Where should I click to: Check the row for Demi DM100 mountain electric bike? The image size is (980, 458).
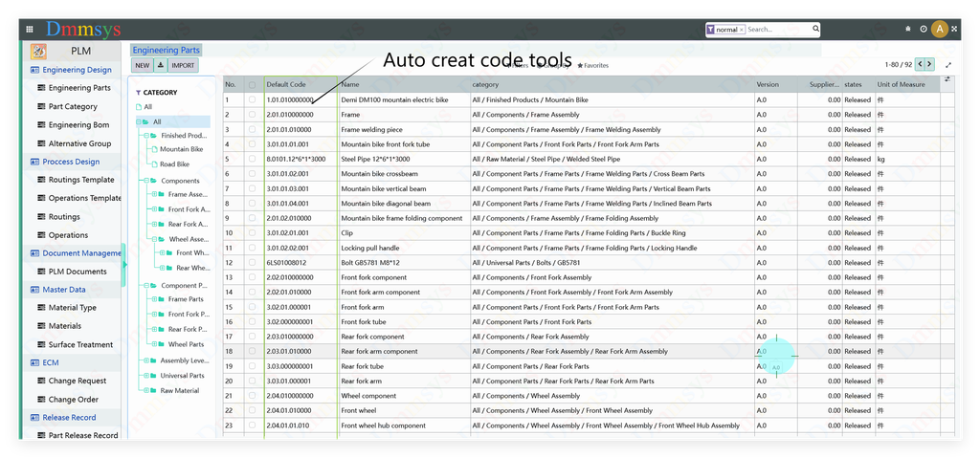pyautogui.click(x=252, y=99)
